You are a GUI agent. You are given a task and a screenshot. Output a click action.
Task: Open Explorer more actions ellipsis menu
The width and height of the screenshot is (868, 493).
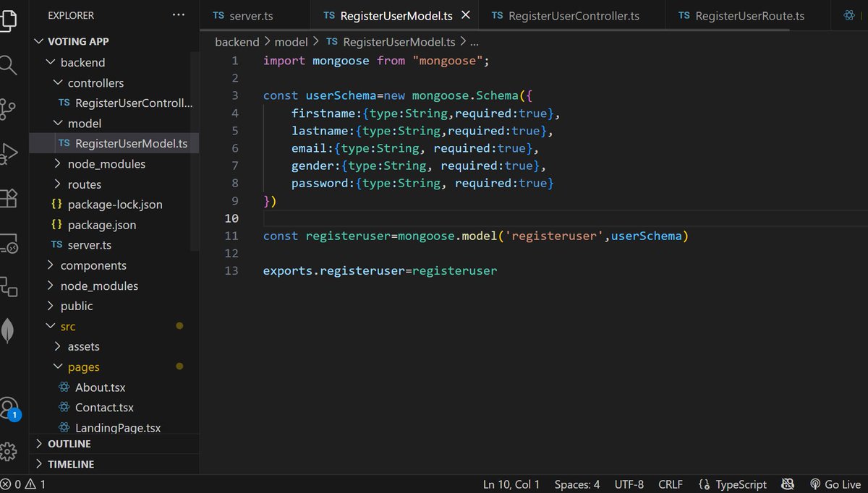(x=178, y=15)
